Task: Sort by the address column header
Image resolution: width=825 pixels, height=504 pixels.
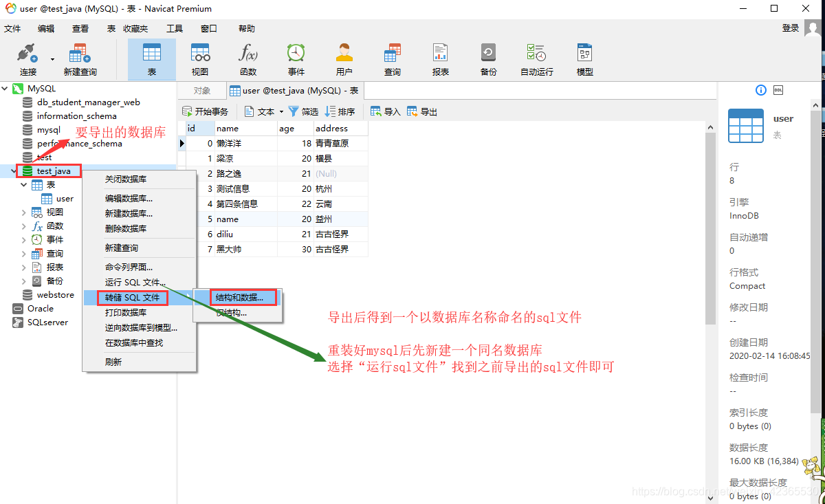Action: (340, 129)
